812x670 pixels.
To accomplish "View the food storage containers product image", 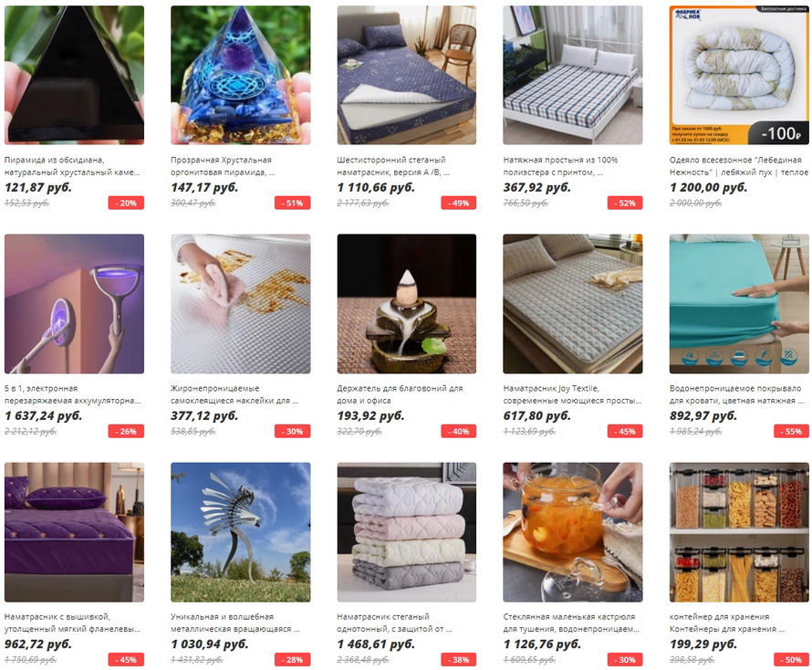I will pos(739,532).
